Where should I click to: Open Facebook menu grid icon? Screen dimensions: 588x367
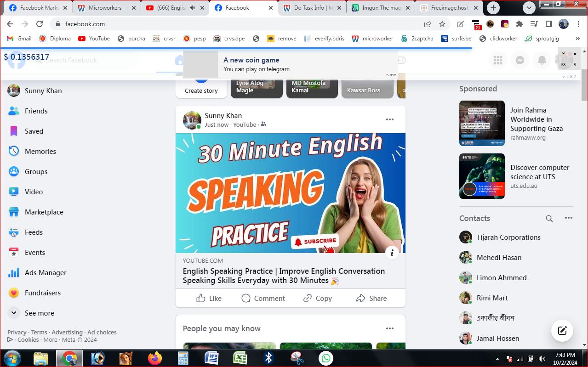498,60
